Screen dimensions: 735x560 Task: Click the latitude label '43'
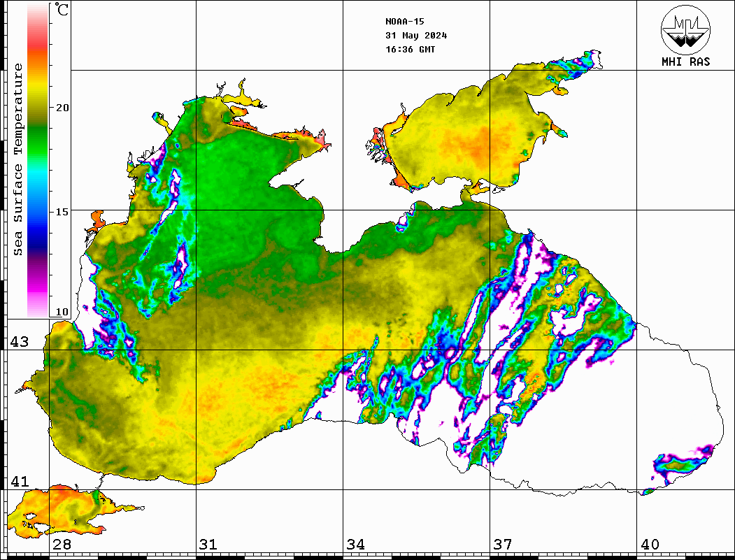[x=20, y=342]
